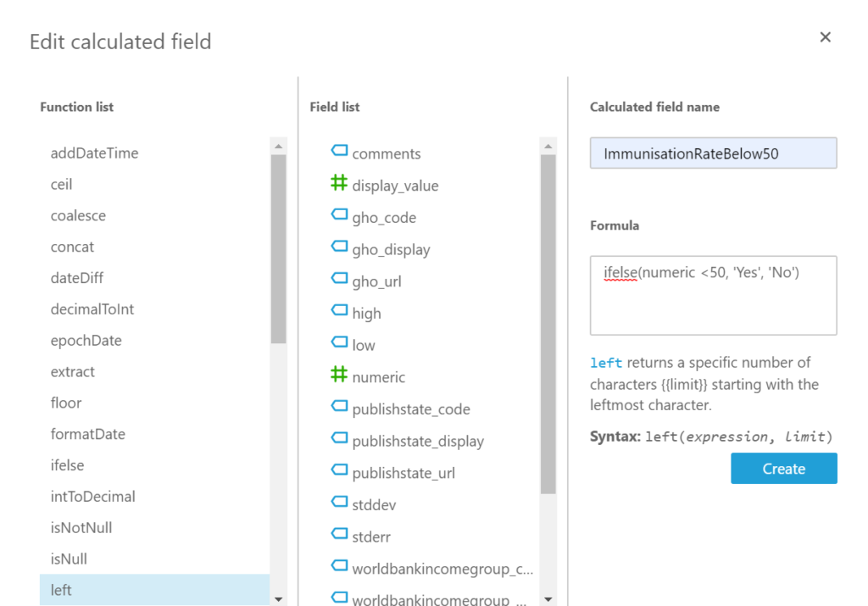Choose gho_display field name
Screen dimensions: 868x606
point(392,250)
